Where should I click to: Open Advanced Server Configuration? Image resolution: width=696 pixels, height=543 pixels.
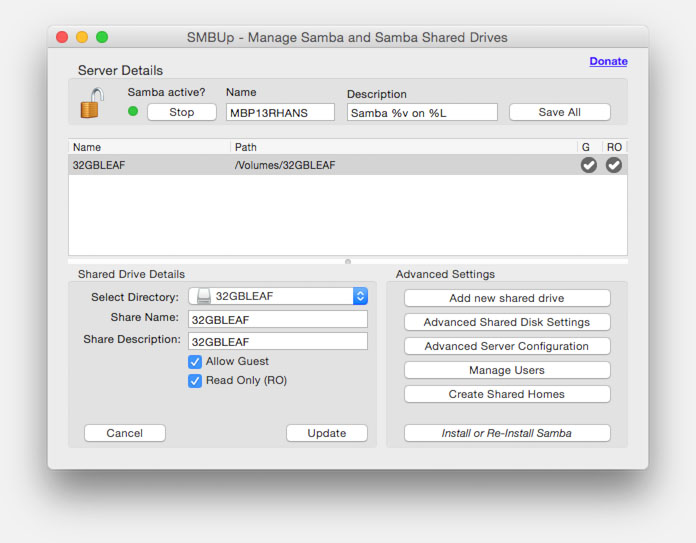[507, 346]
